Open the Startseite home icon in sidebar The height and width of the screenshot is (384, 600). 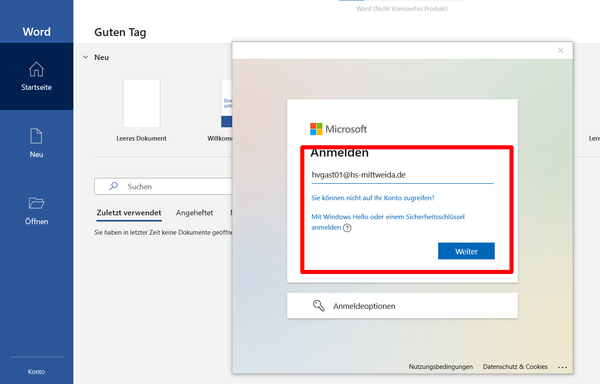[x=36, y=70]
